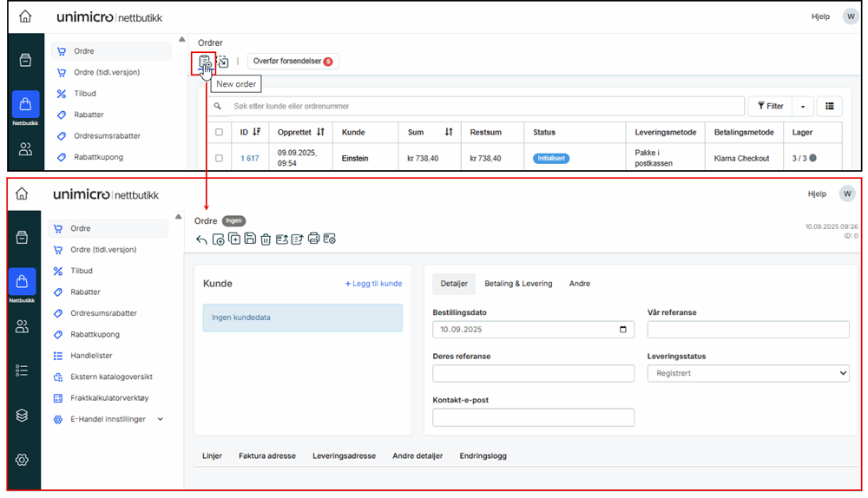Switch to Betaling & Levering tab
The width and height of the screenshot is (868, 498).
(518, 284)
